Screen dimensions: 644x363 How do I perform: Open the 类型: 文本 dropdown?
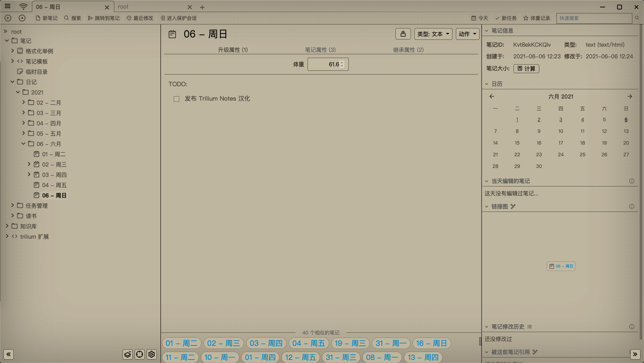point(433,34)
